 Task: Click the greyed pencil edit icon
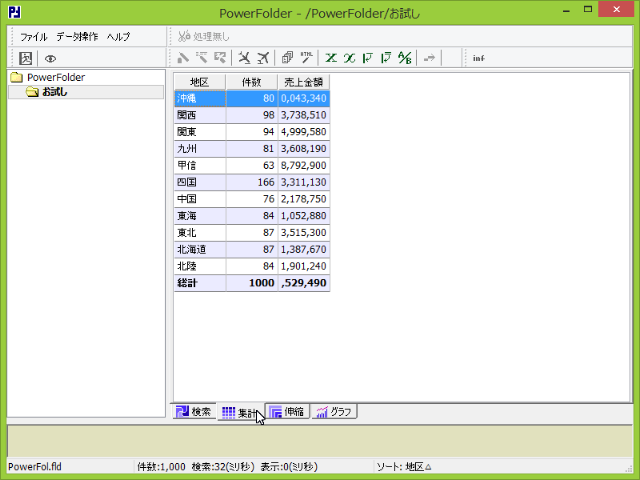(183, 58)
